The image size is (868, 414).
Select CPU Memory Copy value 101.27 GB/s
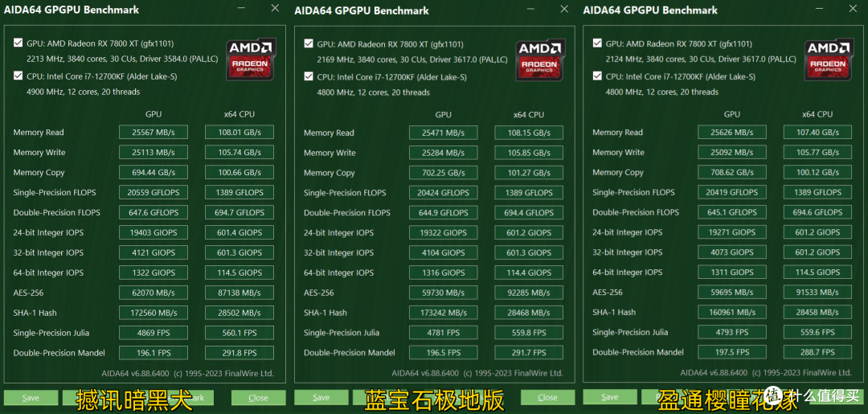(529, 173)
